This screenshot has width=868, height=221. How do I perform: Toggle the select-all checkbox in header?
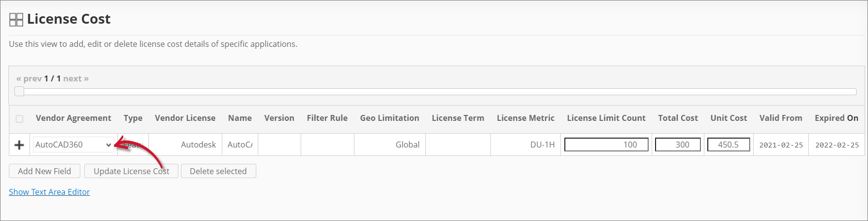click(x=20, y=119)
